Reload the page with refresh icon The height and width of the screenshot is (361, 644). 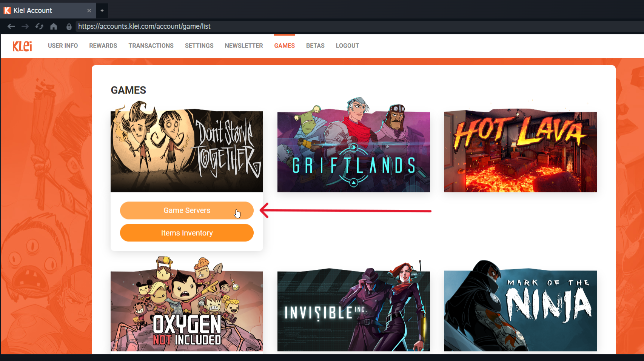click(39, 26)
